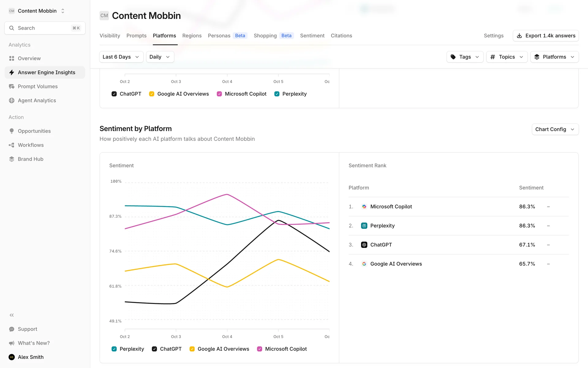Click the Answer Engine Insights lightning icon

12,72
